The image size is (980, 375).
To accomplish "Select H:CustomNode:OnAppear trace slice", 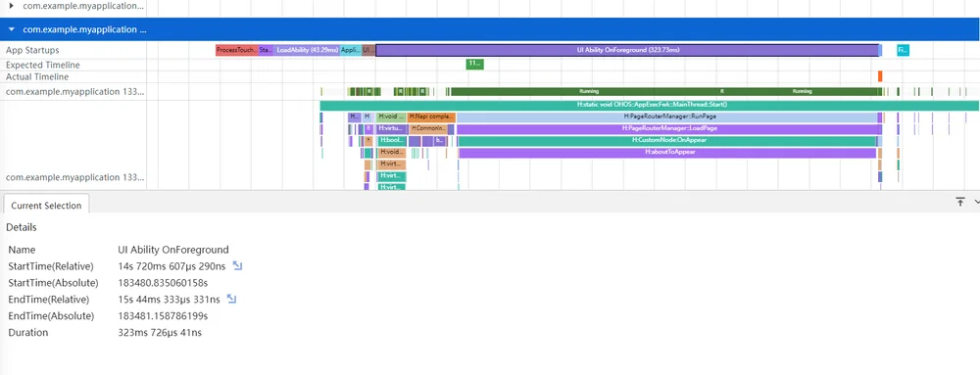I will tap(667, 140).
